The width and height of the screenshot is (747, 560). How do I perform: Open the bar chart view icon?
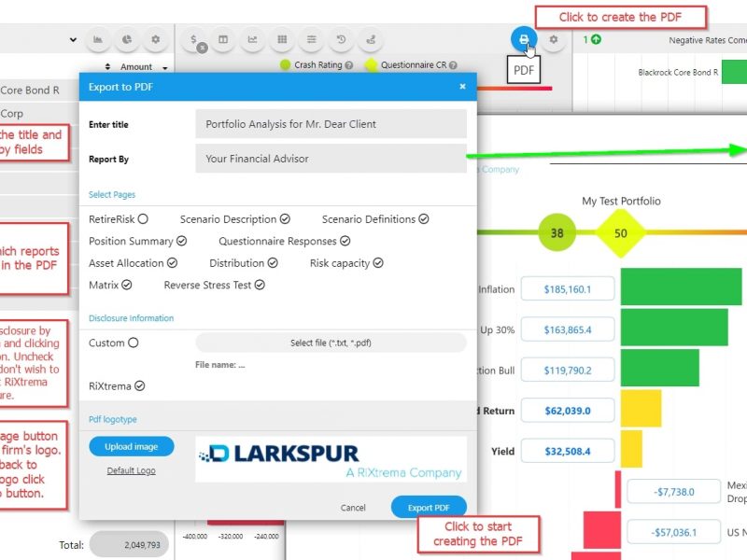pos(98,40)
